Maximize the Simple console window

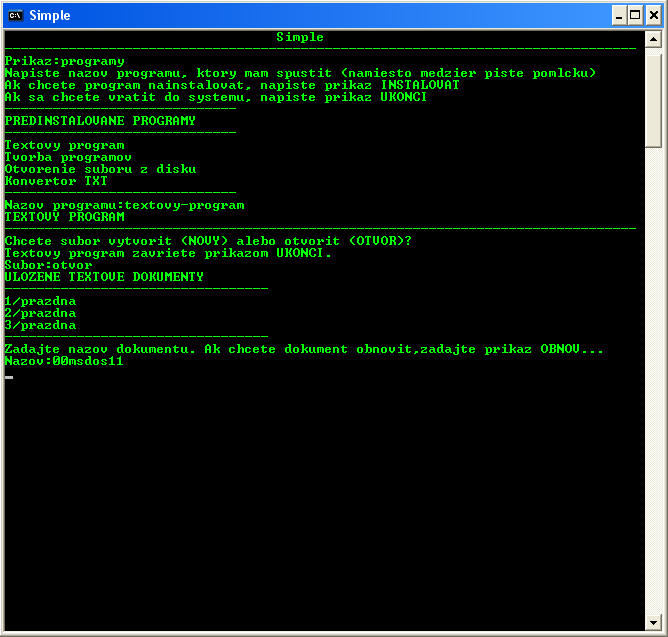[x=635, y=15]
